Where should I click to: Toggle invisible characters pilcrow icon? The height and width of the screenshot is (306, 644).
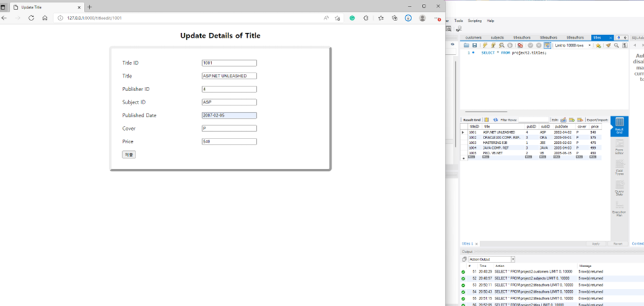tap(625, 46)
